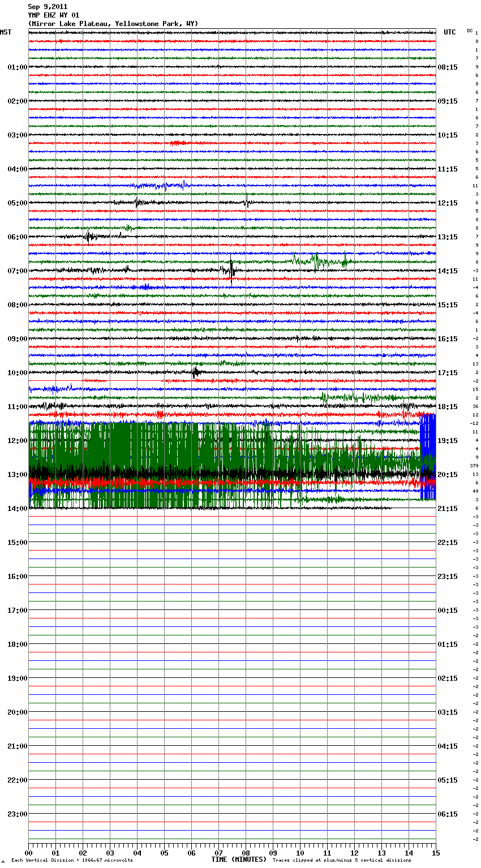Select the 06:15 UTC time label
Screen dimensions: 481x868
(447, 814)
